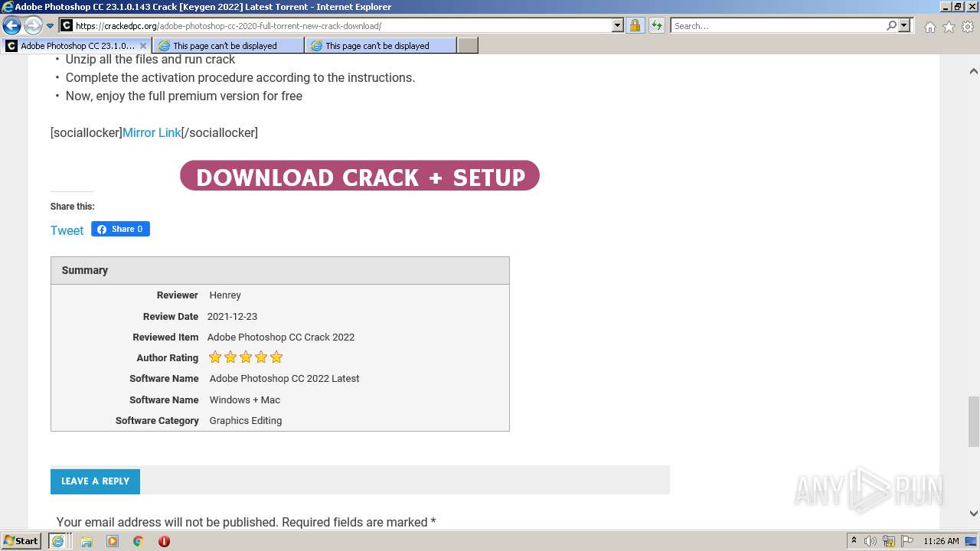
Task: Click the browser Forward arrow button
Action: [x=33, y=26]
